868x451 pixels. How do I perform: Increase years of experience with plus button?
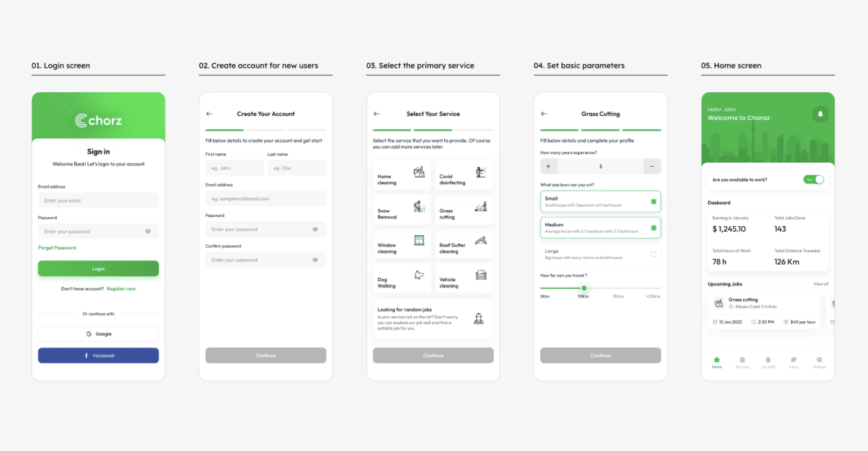pyautogui.click(x=548, y=166)
